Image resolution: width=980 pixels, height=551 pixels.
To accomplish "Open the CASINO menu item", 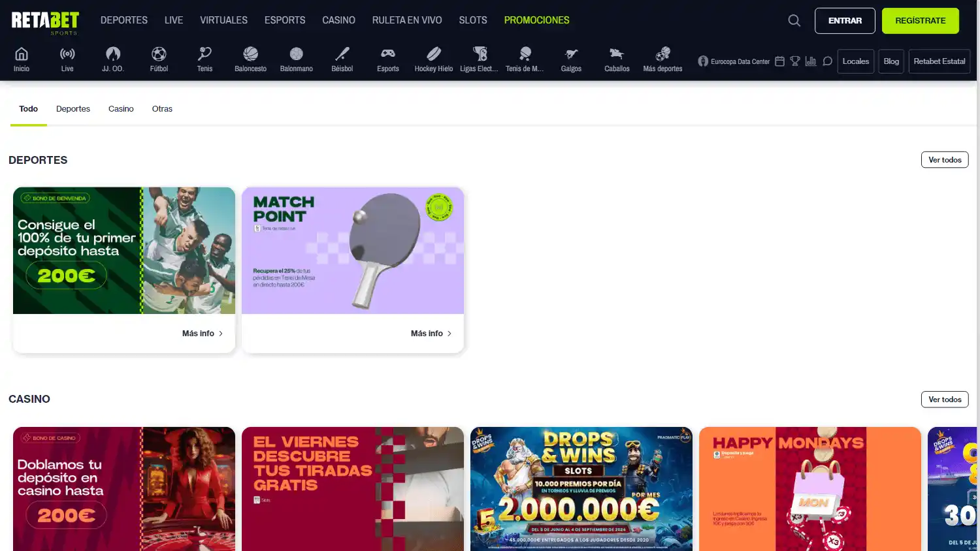I will 338,20.
